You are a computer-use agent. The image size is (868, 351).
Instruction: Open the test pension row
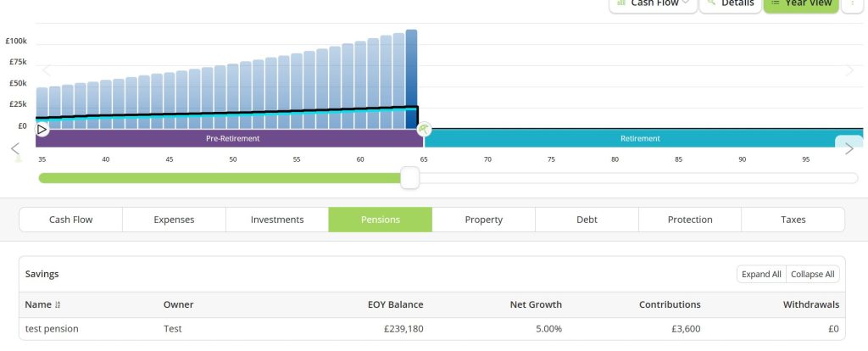(x=52, y=329)
